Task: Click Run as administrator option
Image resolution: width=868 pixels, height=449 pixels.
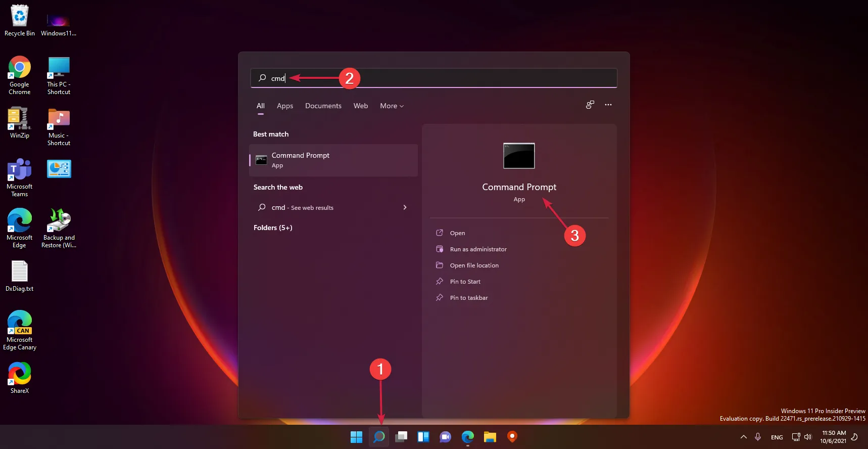Action: (478, 249)
